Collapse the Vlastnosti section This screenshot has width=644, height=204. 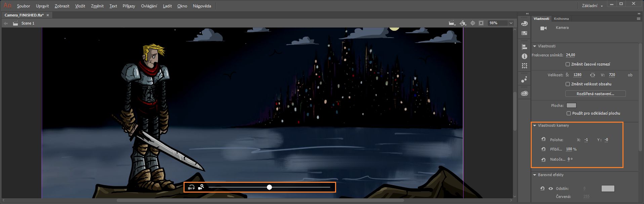534,46
